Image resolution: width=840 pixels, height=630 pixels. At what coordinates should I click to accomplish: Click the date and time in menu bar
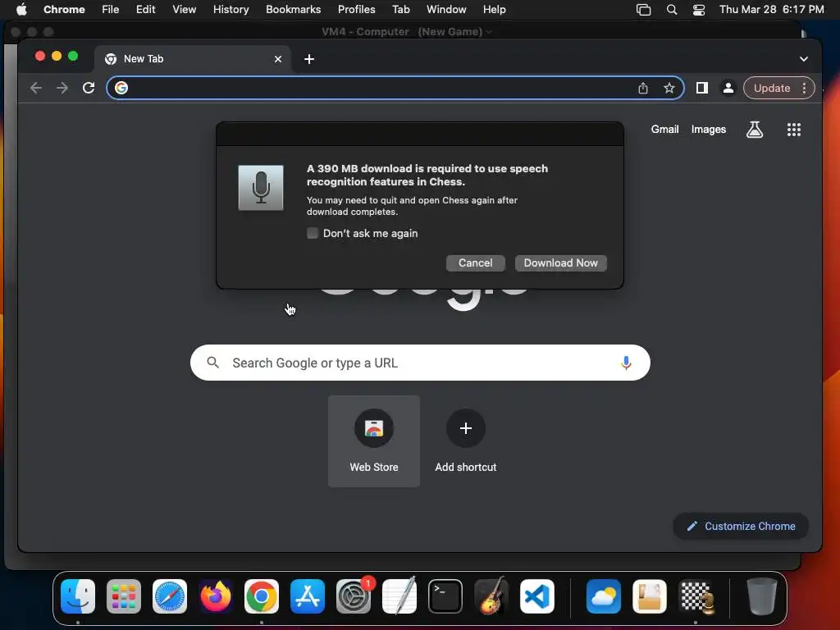(771, 10)
